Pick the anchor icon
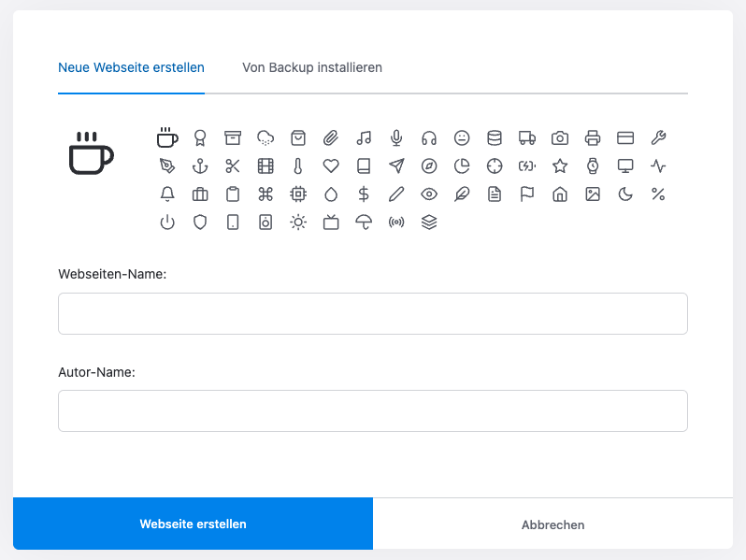Screen dimensions: 746x560 tap(200, 166)
